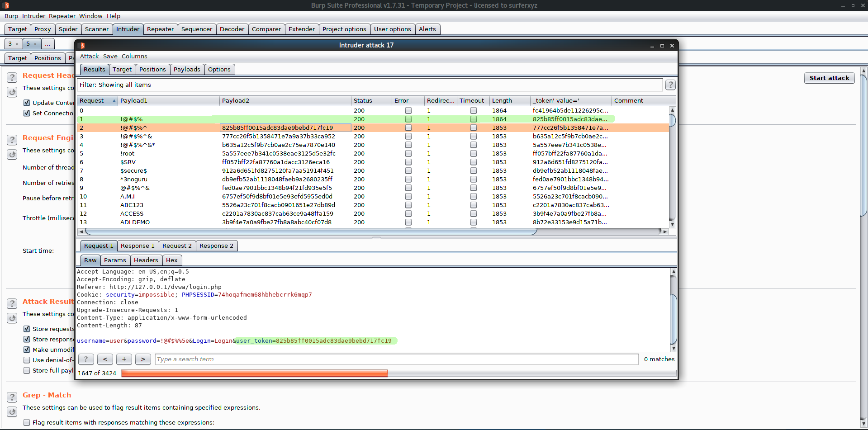Switch to the Params view tab
868x430 pixels.
point(115,260)
